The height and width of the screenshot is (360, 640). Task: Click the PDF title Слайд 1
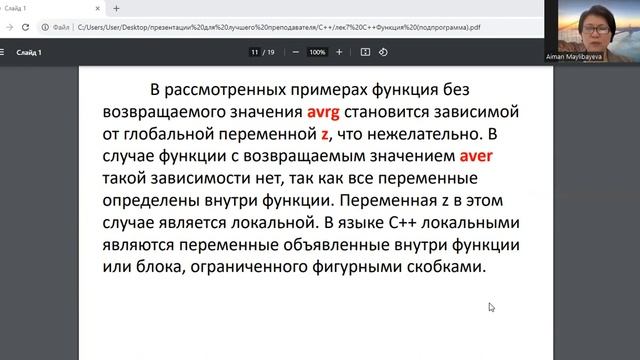(x=29, y=52)
